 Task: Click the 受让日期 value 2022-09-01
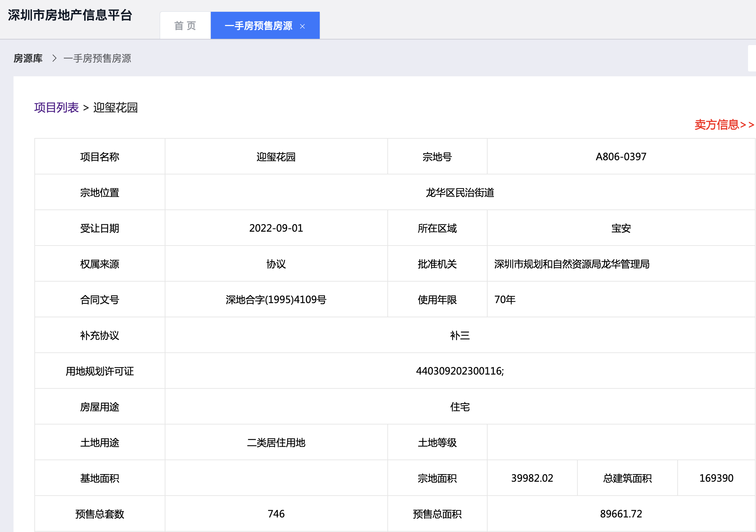tap(276, 228)
